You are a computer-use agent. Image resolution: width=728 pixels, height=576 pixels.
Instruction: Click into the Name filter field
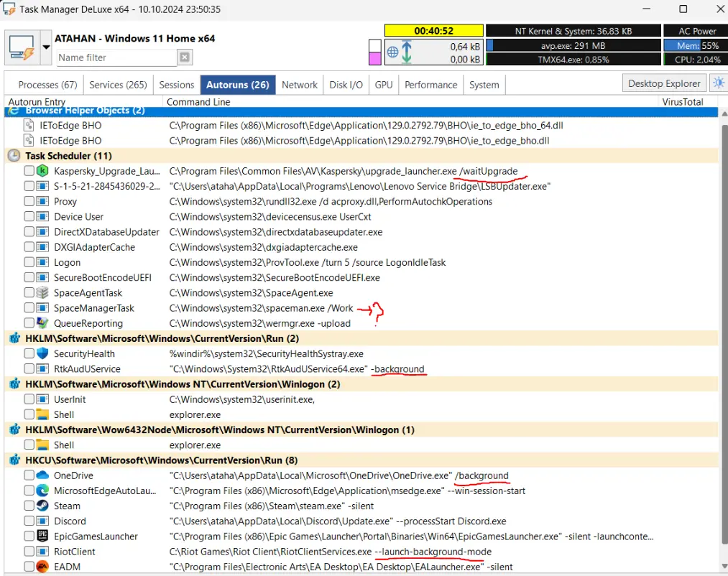click(116, 57)
